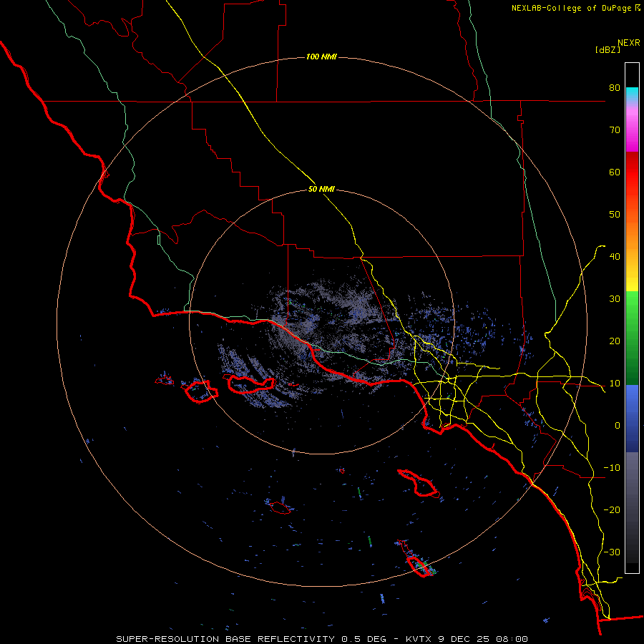Screen dimensions: 644x644
Task: Select the 50 value on the dBZ scale
Action: [x=615, y=215]
